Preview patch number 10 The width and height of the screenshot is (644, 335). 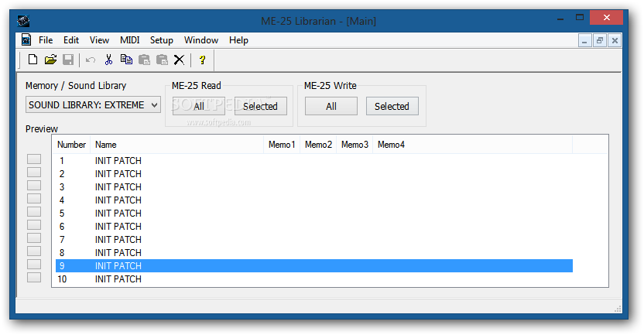pos(34,278)
